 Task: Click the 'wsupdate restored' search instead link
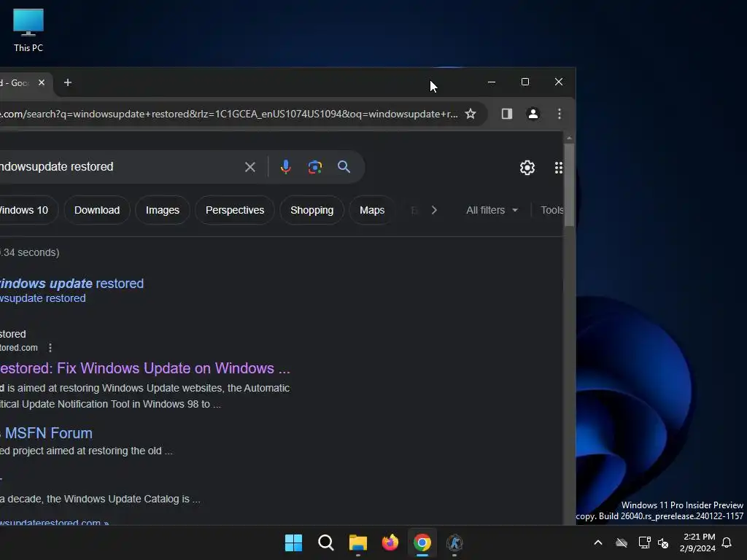(43, 298)
